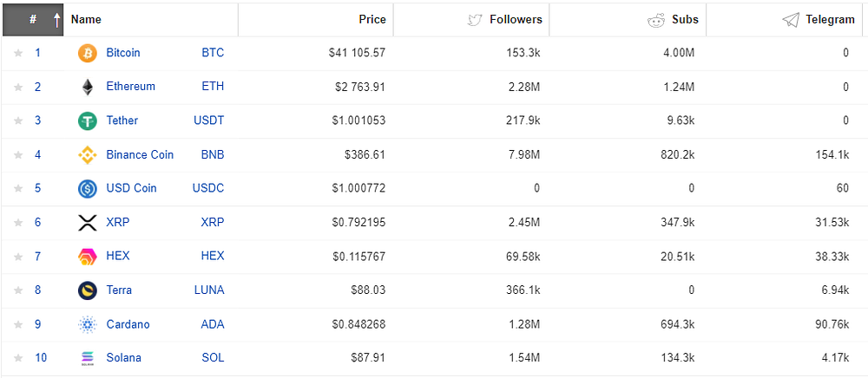Click the Ethereum diamond logo icon

click(88, 88)
